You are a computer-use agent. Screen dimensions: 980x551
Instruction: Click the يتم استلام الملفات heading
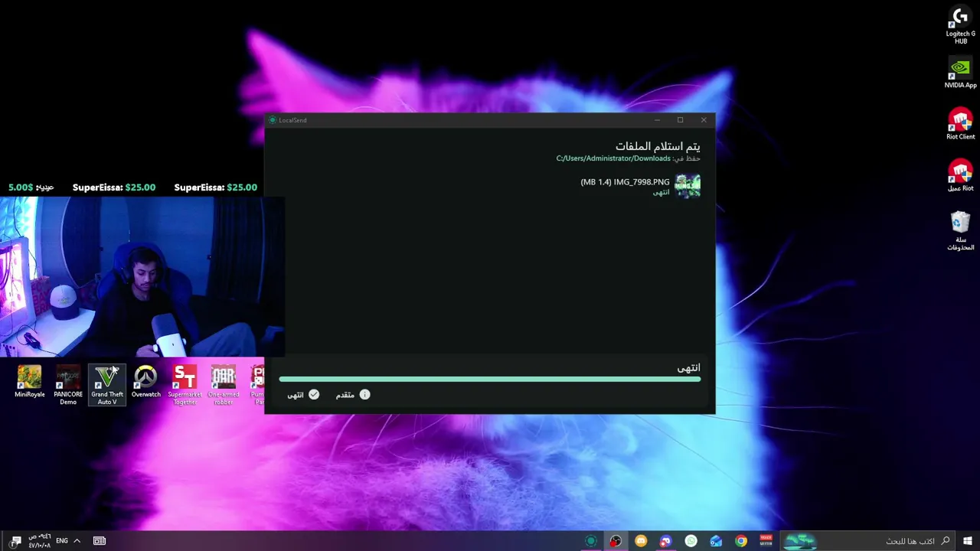coord(658,145)
